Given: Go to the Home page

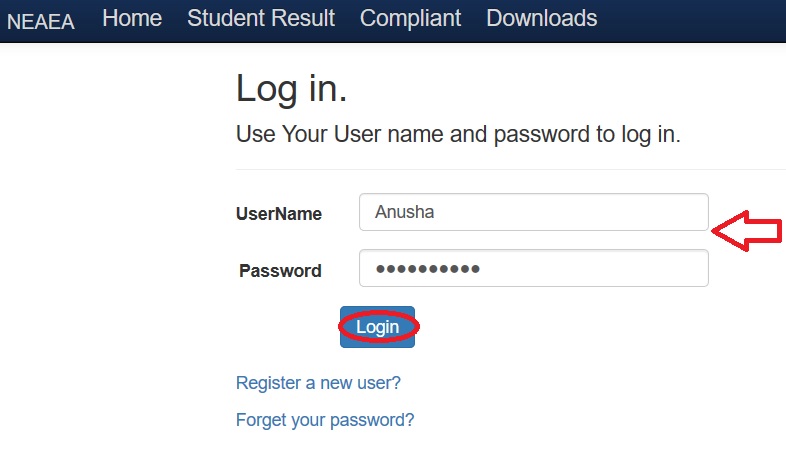Looking at the screenshot, I should (132, 18).
